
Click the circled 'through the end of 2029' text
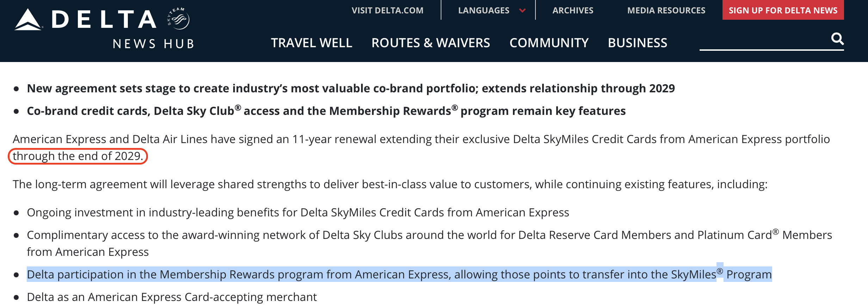(x=77, y=156)
